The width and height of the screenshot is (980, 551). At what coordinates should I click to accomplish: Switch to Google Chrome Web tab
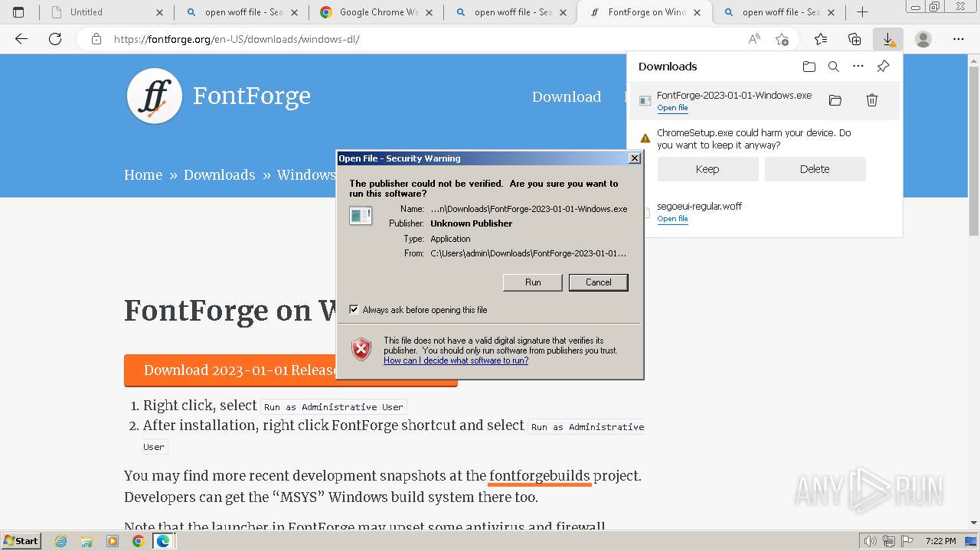coord(375,12)
